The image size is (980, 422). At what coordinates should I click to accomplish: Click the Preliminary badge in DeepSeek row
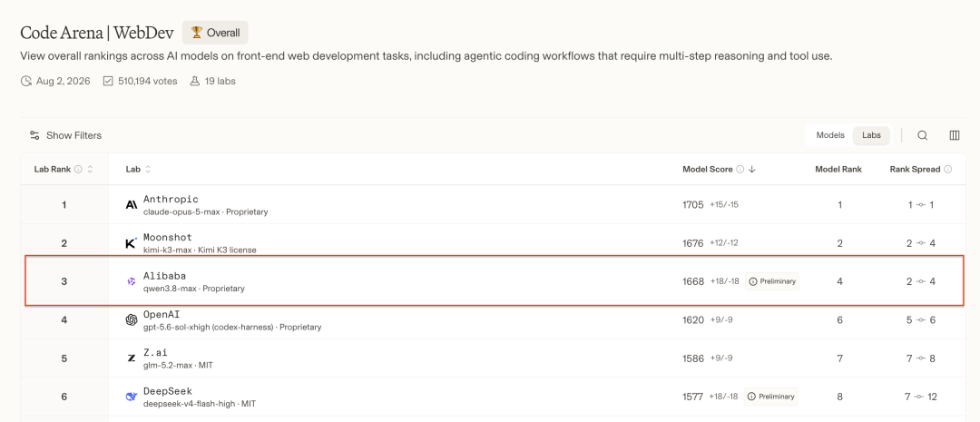770,397
